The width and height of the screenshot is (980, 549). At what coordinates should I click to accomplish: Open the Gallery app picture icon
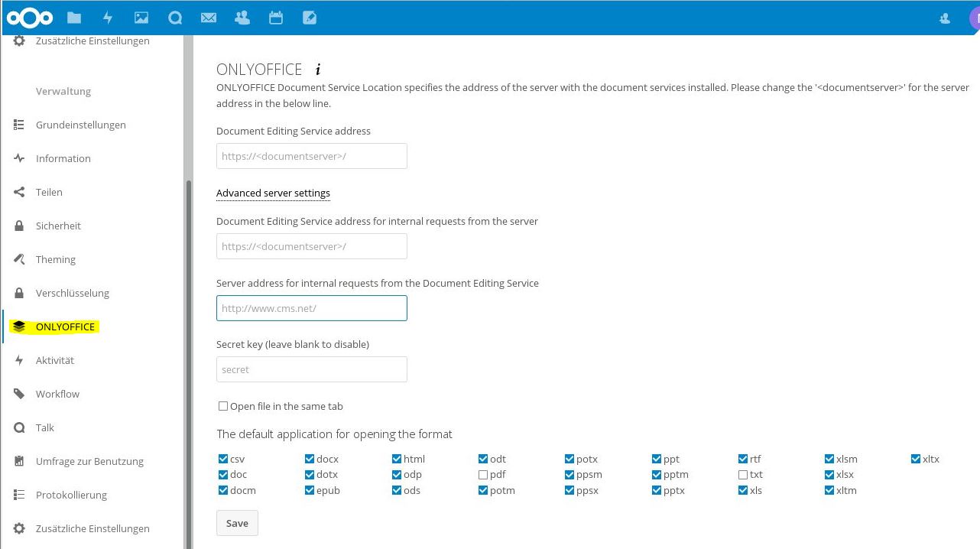pyautogui.click(x=141, y=18)
